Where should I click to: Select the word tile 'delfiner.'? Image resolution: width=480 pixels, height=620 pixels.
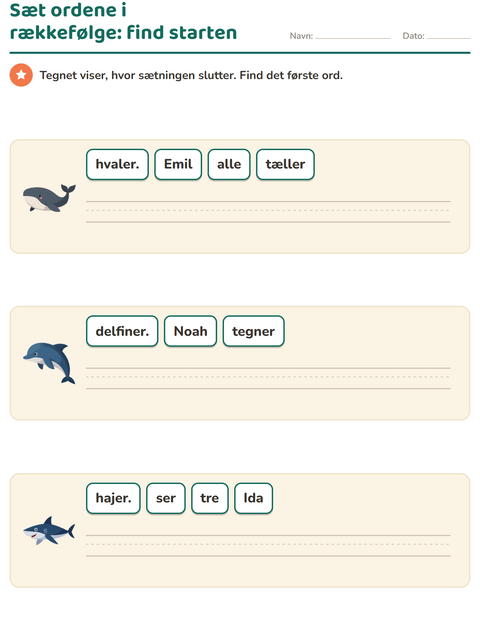pos(122,331)
